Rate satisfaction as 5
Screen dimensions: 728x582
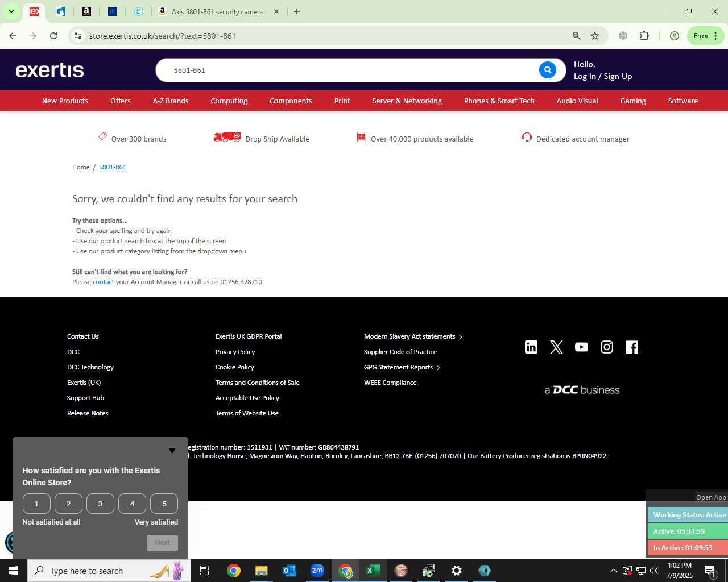coord(164,504)
